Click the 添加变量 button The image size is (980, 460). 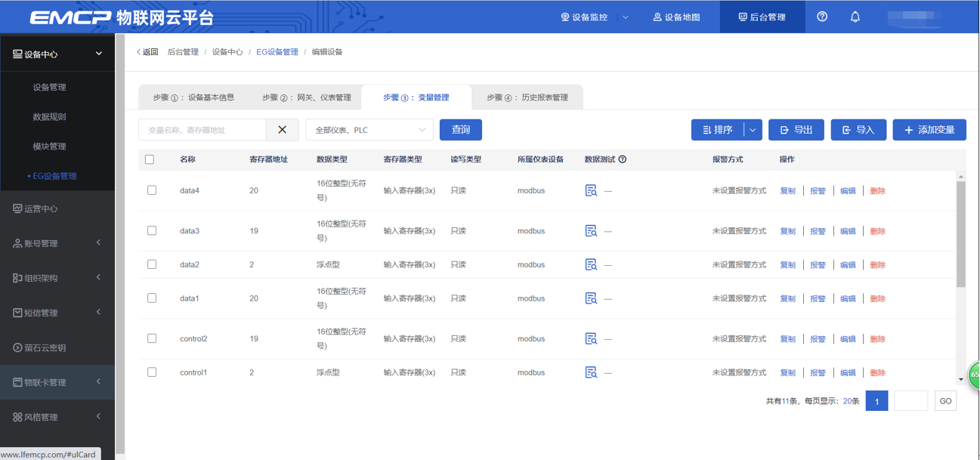[x=929, y=130]
